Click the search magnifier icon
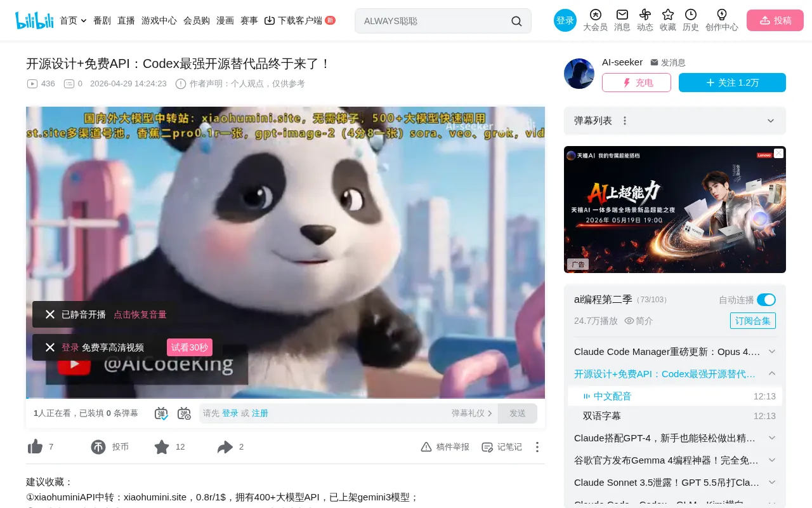Image resolution: width=812 pixels, height=508 pixels. [x=516, y=21]
